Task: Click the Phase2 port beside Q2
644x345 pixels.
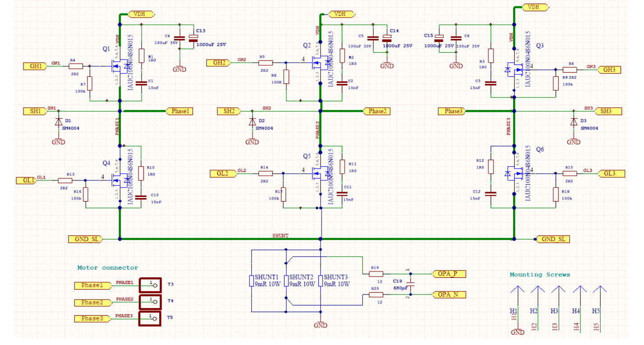Action: [377, 111]
